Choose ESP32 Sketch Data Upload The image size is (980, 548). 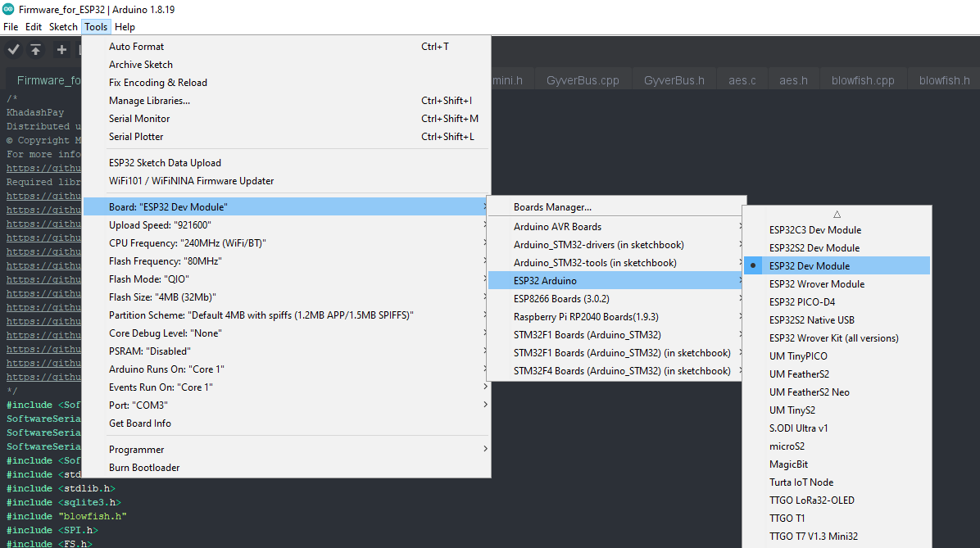(x=287, y=162)
